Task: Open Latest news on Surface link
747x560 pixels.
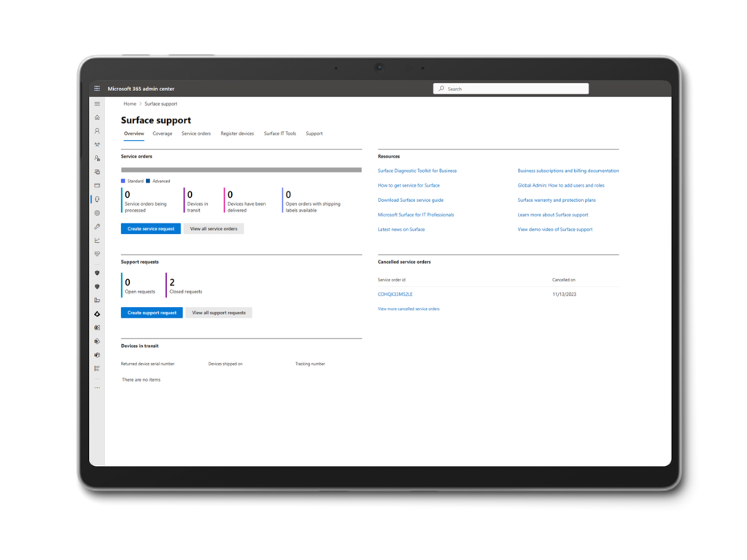Action: (x=401, y=230)
